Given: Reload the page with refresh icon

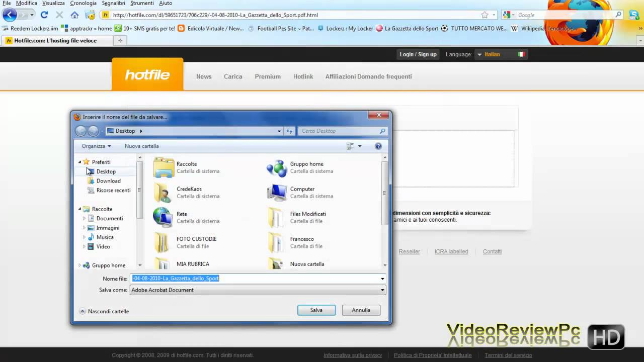Looking at the screenshot, I should click(x=44, y=15).
